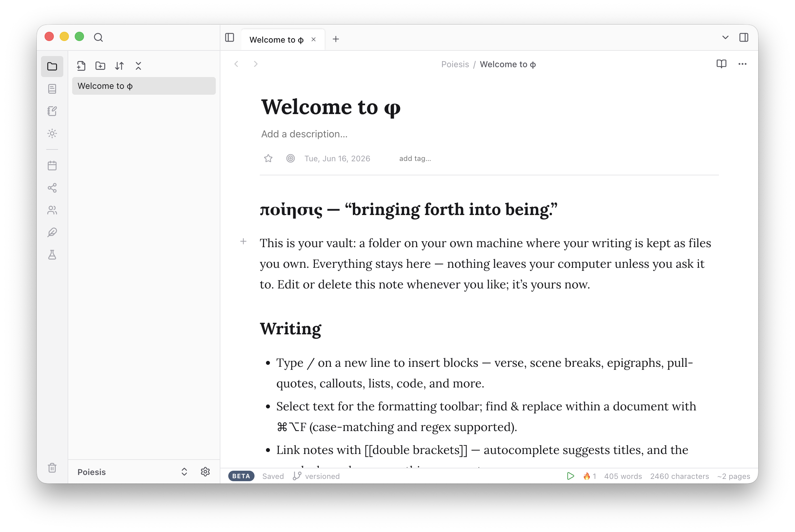Open the Poiesis vault switcher

(x=132, y=472)
